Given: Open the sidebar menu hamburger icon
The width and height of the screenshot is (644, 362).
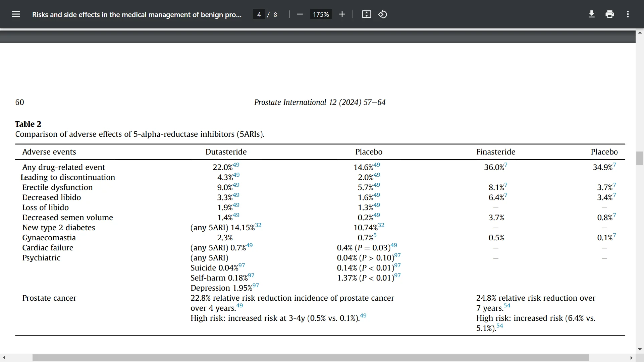Looking at the screenshot, I should tap(16, 14).
